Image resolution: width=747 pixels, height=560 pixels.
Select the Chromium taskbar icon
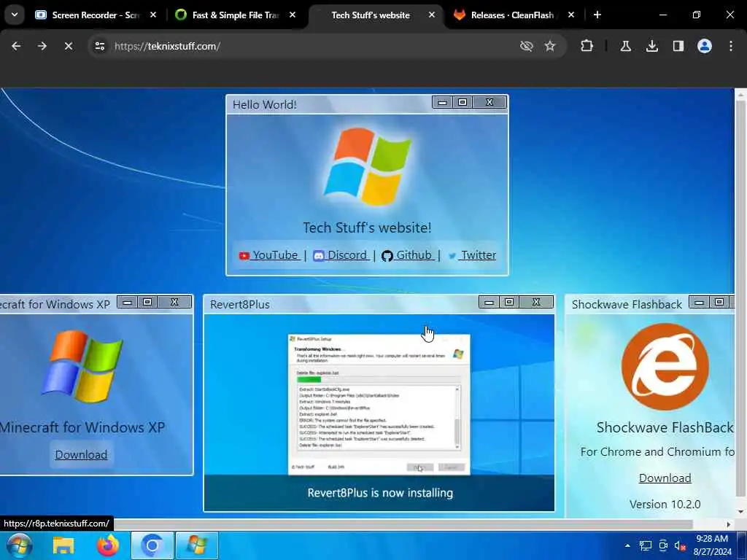click(152, 545)
